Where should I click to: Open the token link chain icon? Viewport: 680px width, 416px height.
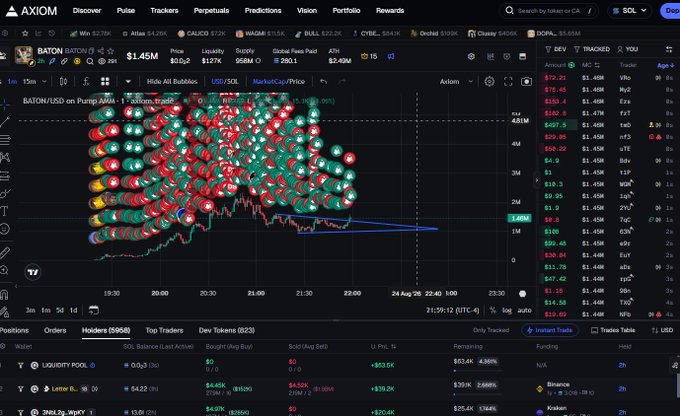point(64,61)
